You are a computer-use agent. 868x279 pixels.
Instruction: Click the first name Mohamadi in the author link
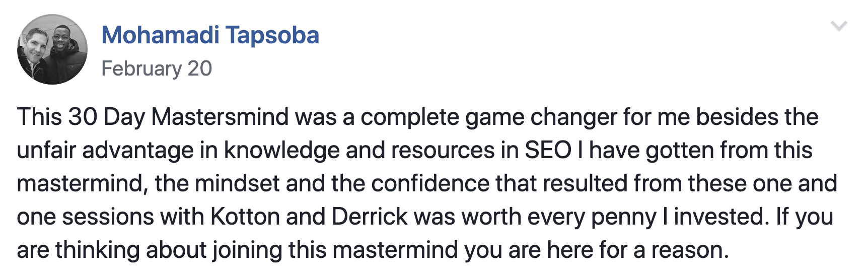161,35
